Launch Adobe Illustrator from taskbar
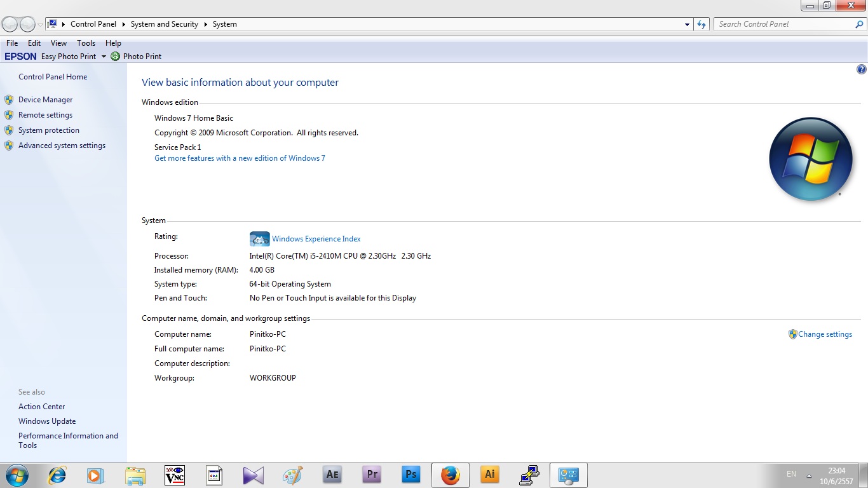The width and height of the screenshot is (868, 488). 490,475
